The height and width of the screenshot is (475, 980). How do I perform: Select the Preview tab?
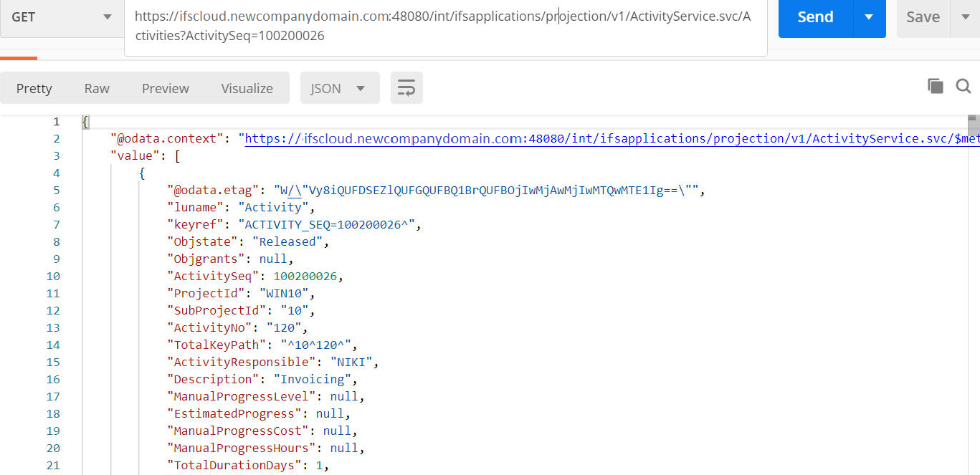click(x=165, y=88)
